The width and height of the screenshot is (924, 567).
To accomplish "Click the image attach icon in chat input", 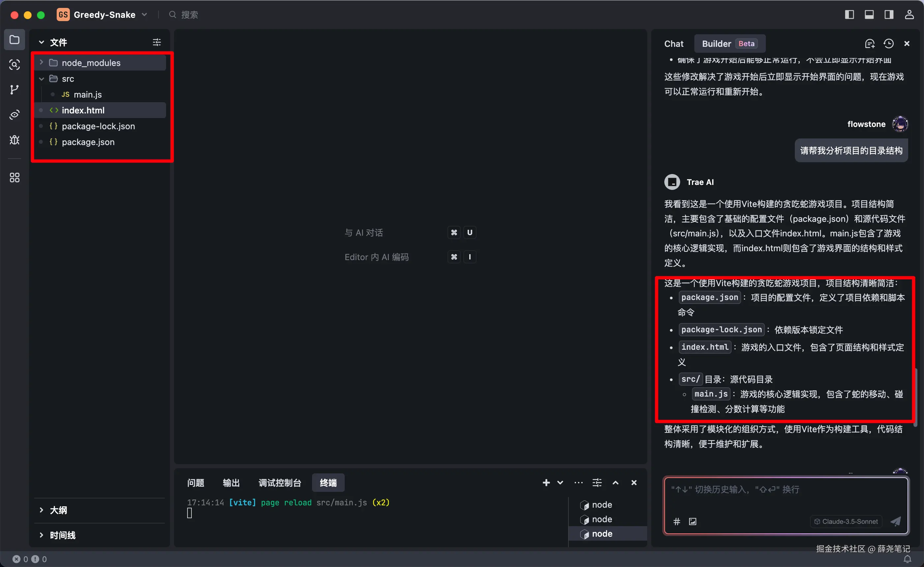I will coord(693,521).
